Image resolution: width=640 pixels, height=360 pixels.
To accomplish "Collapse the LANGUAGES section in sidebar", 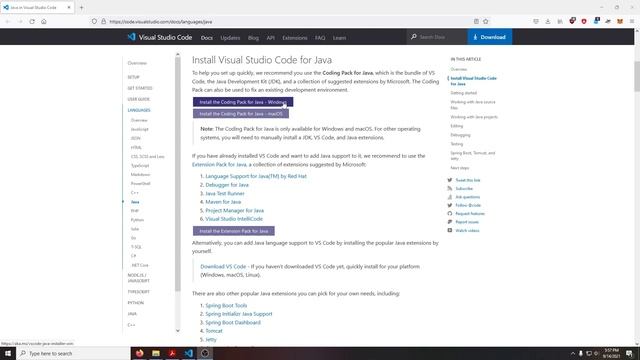I will click(x=139, y=110).
